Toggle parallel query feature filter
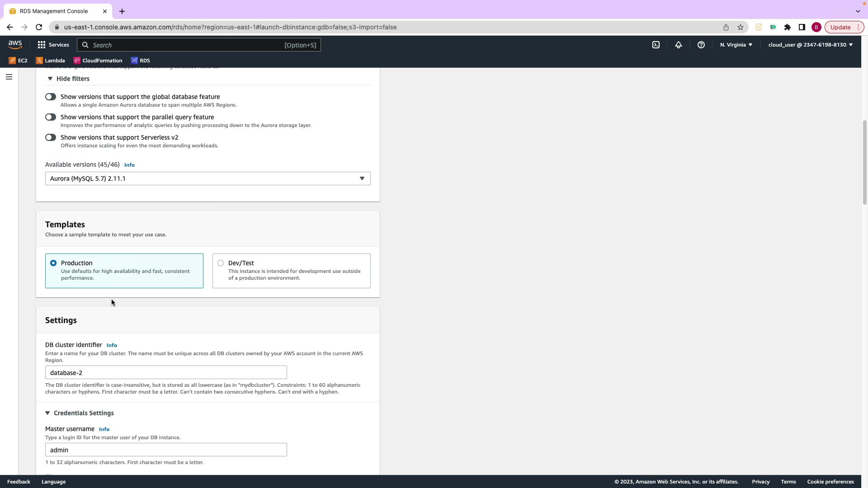 (x=51, y=117)
